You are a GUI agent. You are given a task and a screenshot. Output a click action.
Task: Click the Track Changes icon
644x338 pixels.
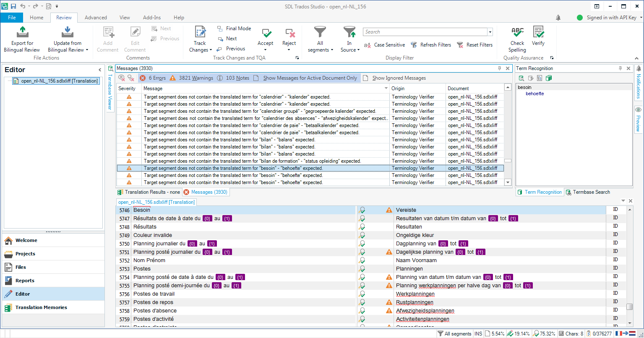pyautogui.click(x=200, y=32)
